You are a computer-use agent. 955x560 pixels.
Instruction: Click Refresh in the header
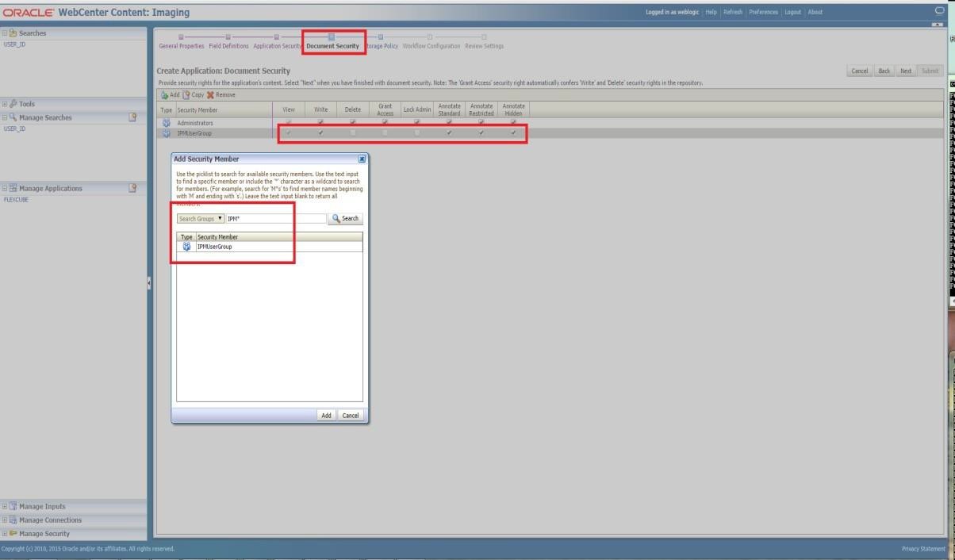click(x=733, y=12)
